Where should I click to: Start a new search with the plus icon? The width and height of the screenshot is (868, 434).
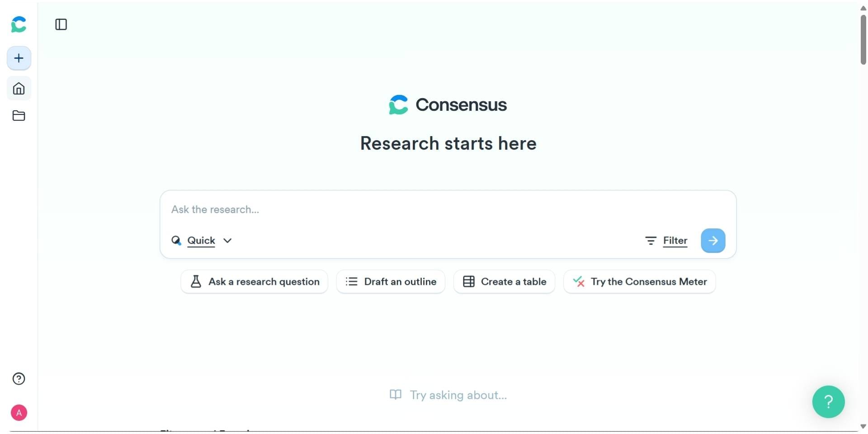coord(18,58)
